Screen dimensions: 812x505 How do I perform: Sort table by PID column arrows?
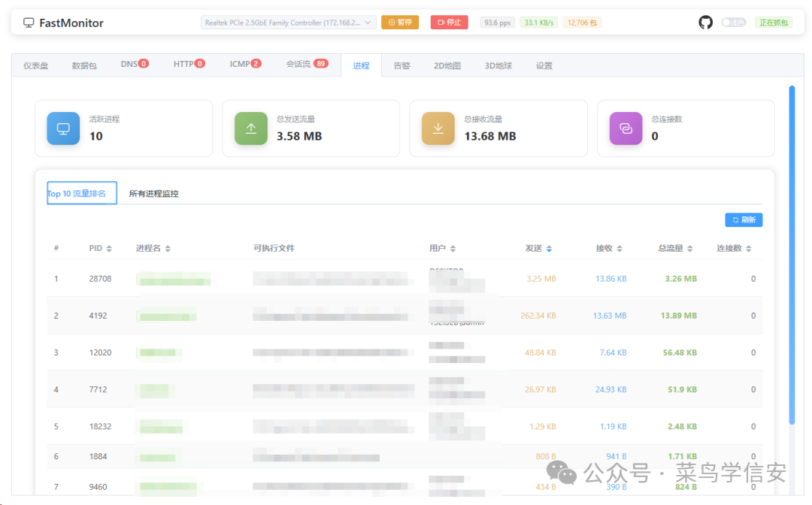[x=109, y=249]
